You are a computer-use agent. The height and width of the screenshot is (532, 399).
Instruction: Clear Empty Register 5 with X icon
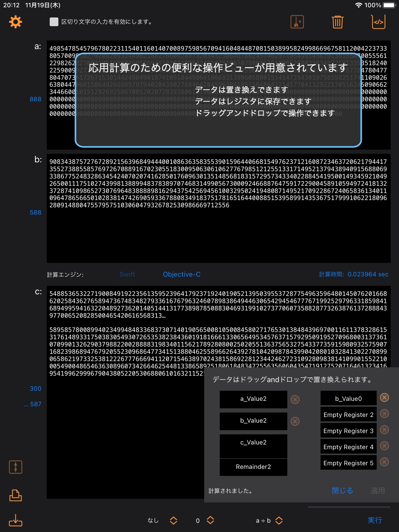click(x=384, y=462)
